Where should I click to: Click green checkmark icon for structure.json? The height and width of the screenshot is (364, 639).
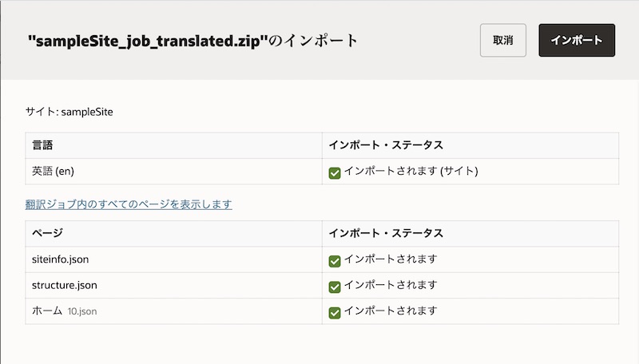(x=335, y=287)
